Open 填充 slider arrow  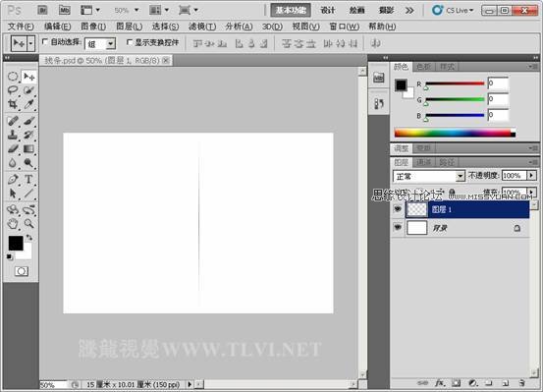[531, 192]
